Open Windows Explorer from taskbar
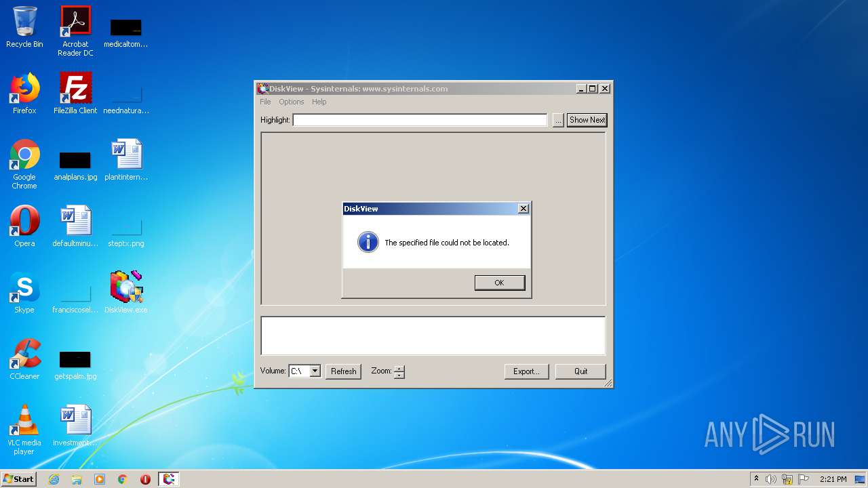 coord(77,479)
